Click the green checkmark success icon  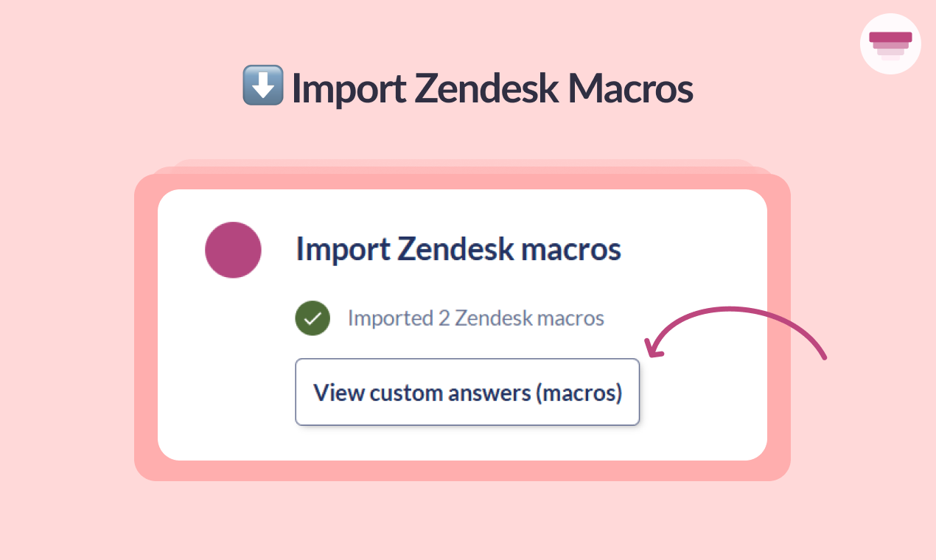pyautogui.click(x=312, y=318)
